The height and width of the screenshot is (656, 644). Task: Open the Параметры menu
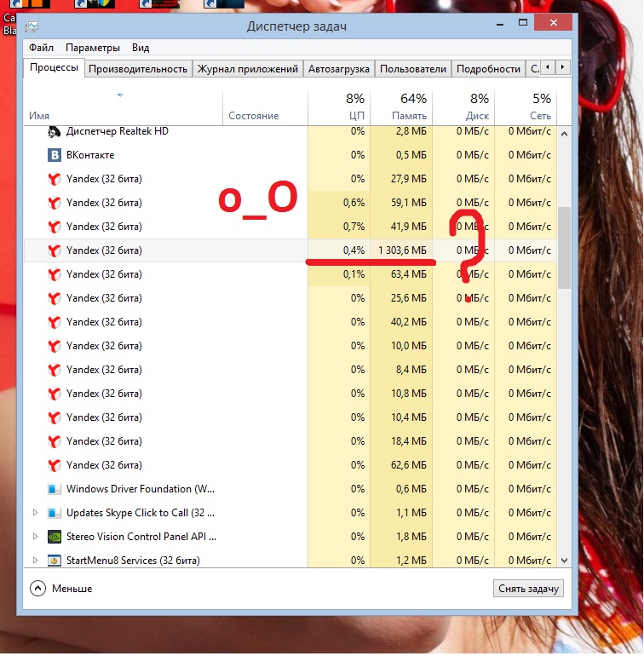(x=93, y=48)
